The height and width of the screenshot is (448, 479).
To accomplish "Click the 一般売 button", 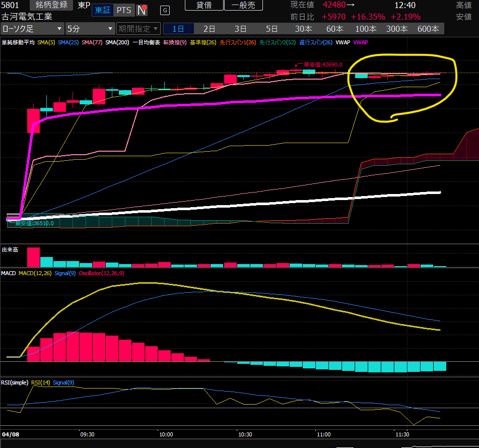I will point(243,5).
